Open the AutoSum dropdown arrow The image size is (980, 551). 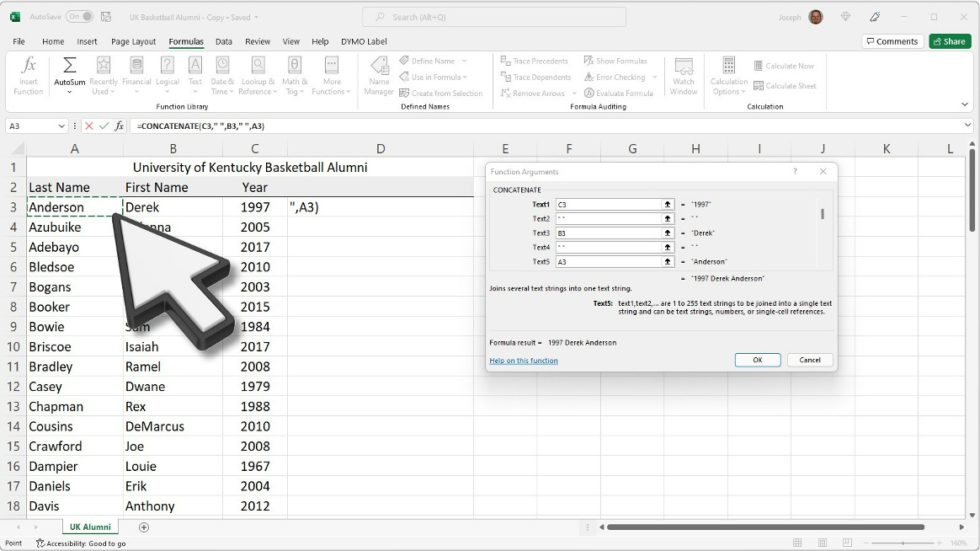coord(69,92)
